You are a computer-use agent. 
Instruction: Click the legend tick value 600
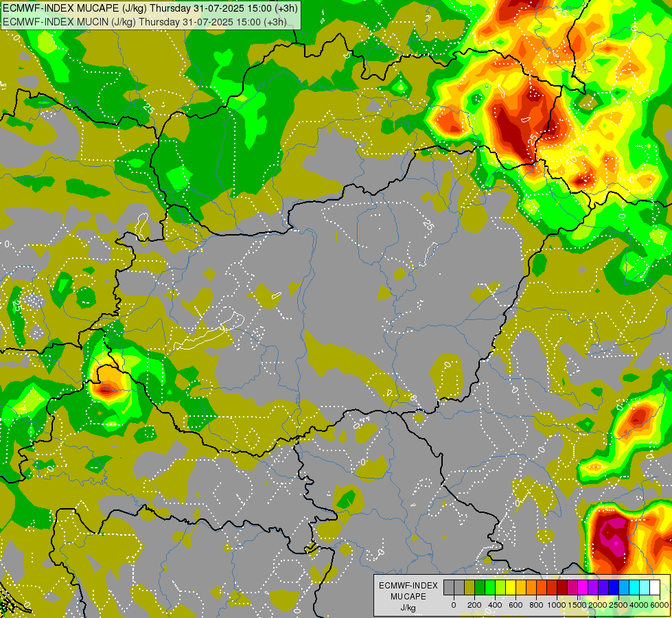pos(516,605)
